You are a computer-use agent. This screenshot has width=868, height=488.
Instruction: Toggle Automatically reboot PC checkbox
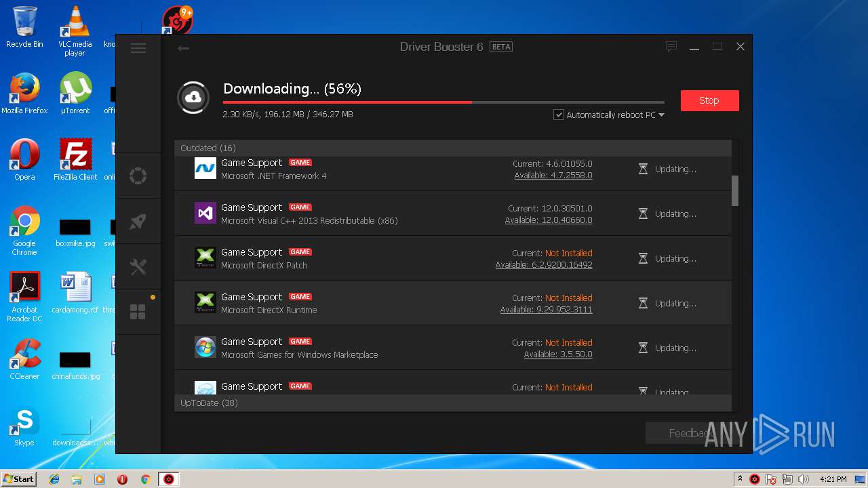[559, 115]
